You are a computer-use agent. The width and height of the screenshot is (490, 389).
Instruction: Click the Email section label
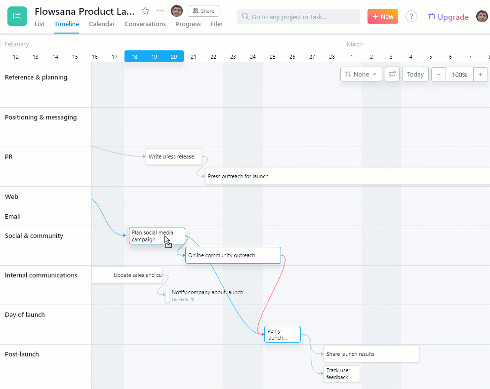pos(12,217)
